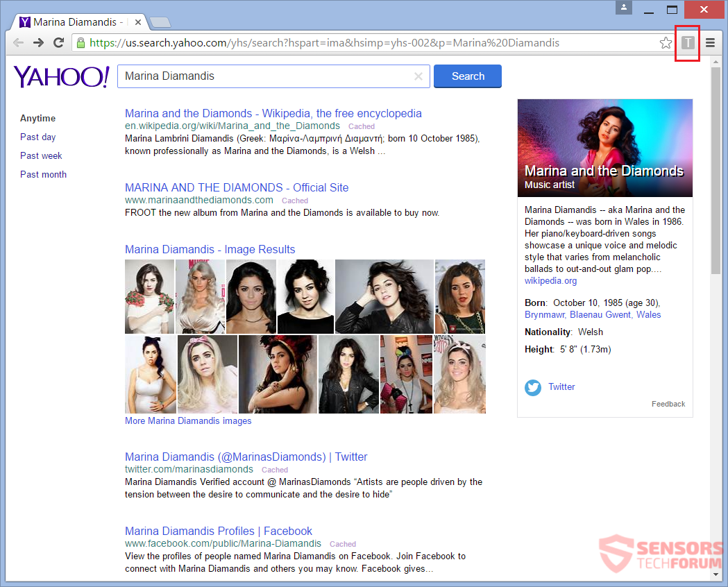728x587 pixels.
Task: Click the vertical scrollbar thumb
Action: (716, 171)
